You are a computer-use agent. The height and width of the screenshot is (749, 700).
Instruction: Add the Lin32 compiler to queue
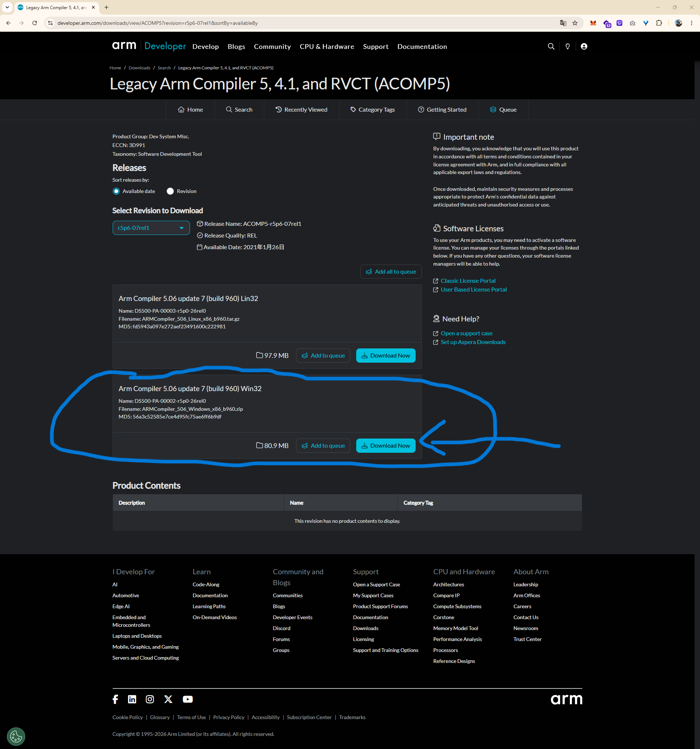pyautogui.click(x=323, y=356)
